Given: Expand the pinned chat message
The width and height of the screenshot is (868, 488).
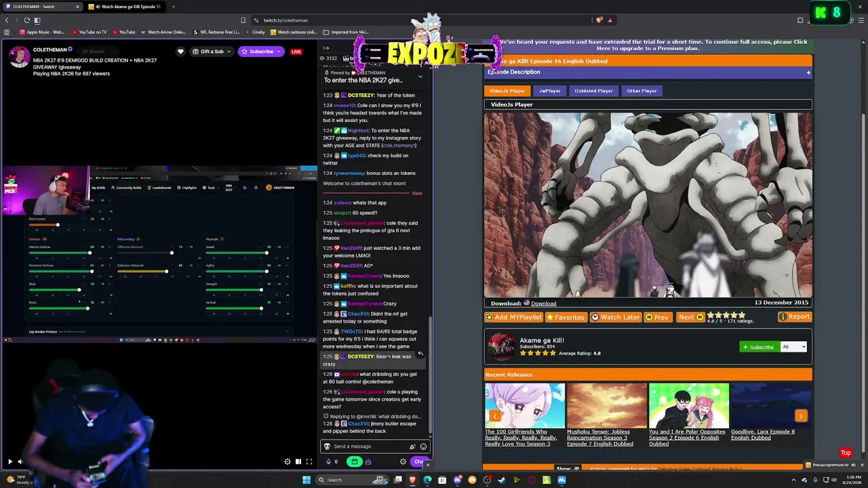Looking at the screenshot, I should pyautogui.click(x=420, y=77).
